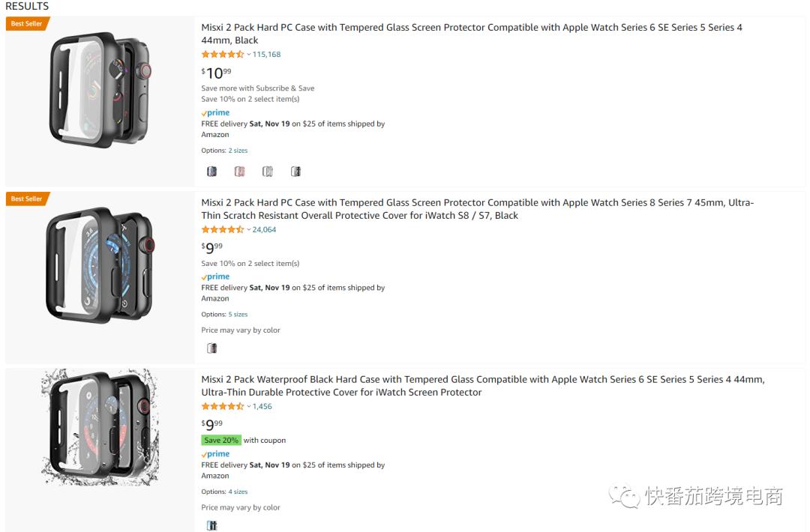
Task: View the 24,064 customer reviews
Action: [x=264, y=230]
